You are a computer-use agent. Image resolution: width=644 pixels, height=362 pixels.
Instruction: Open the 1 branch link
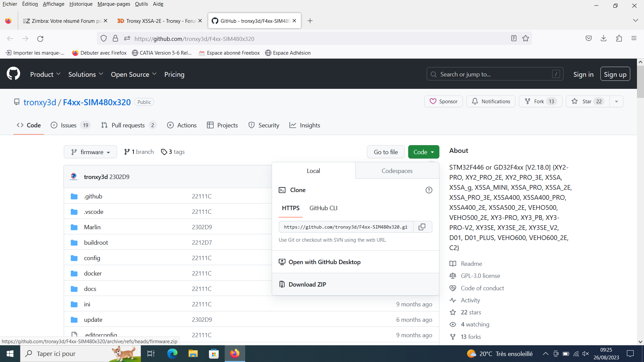point(139,152)
